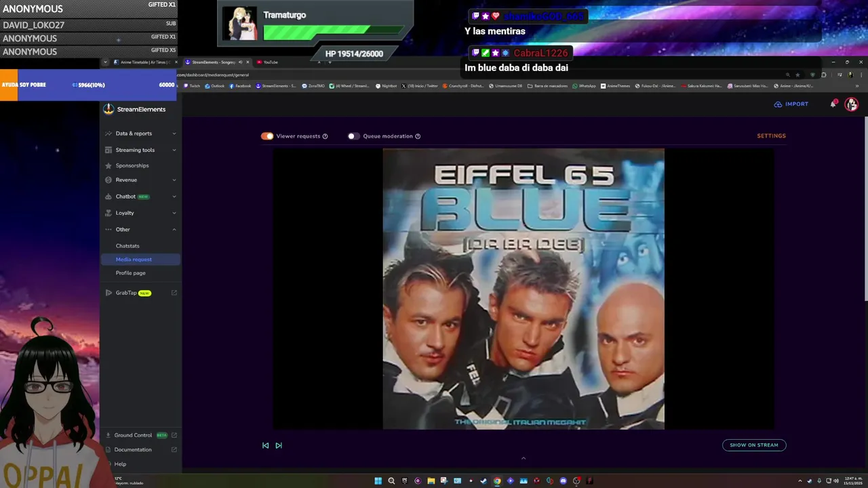868x488 pixels.
Task: Click the Chrome taskbar icon
Action: click(497, 481)
